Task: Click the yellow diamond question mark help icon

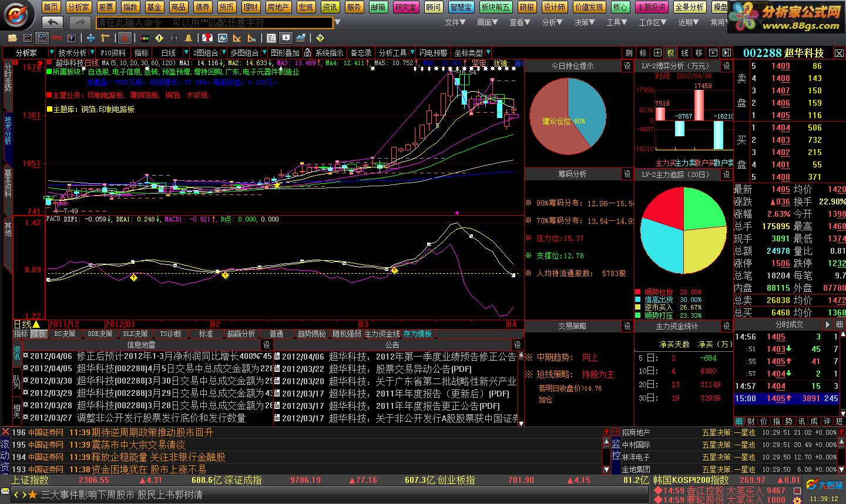Action: click(x=320, y=38)
